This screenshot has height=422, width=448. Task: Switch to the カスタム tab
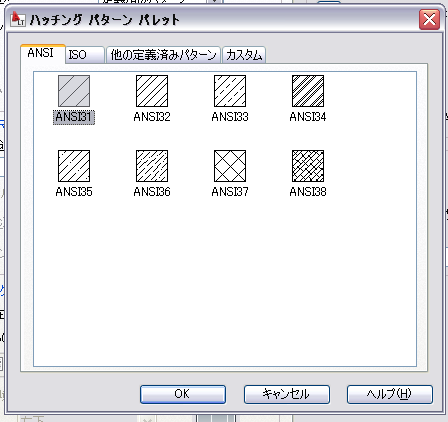pyautogui.click(x=244, y=55)
